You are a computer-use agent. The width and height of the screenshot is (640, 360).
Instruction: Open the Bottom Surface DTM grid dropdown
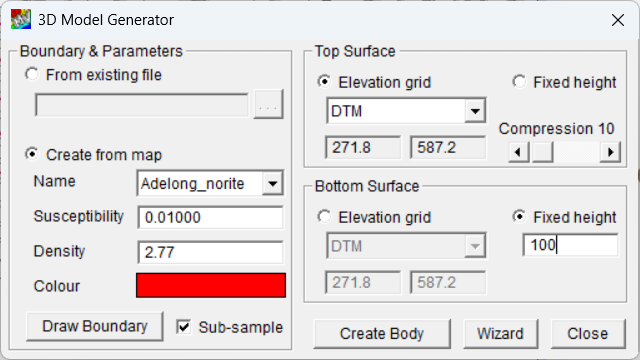(475, 246)
